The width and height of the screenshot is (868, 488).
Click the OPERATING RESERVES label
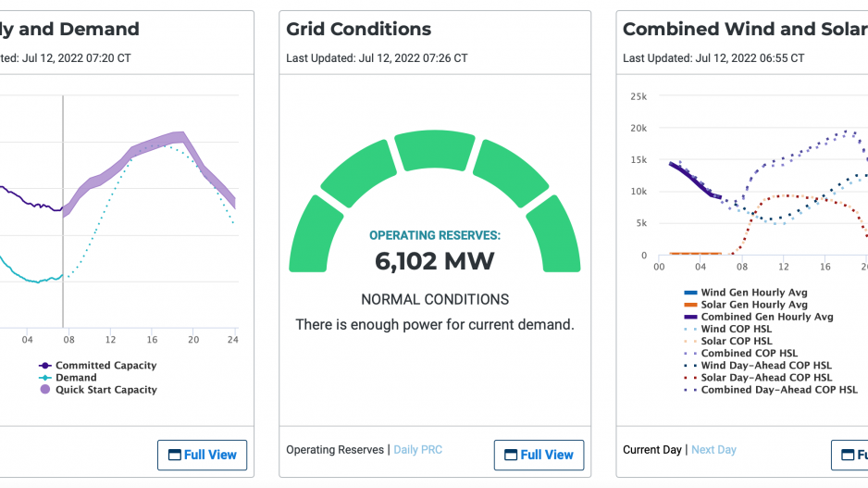point(435,235)
